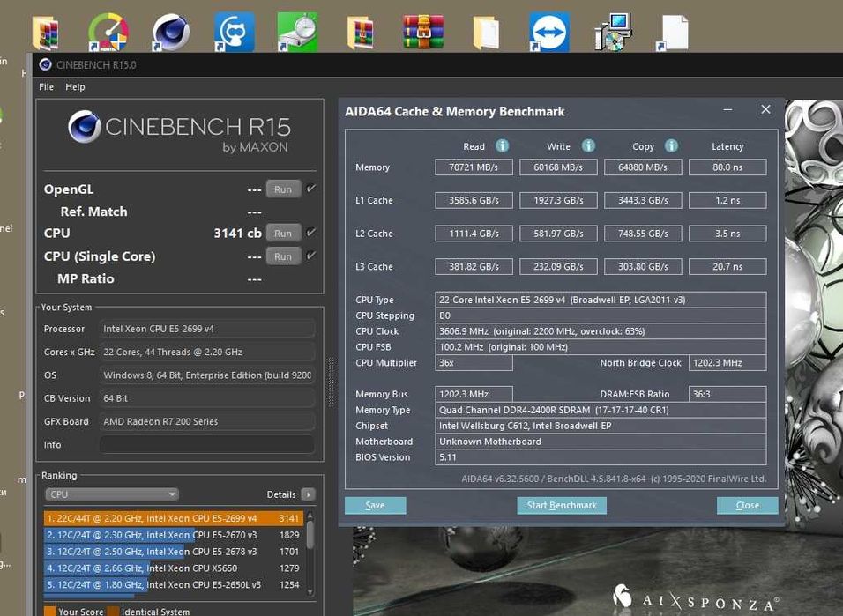Click the DRAM:FSB Ratio value 36:3

[x=727, y=394]
